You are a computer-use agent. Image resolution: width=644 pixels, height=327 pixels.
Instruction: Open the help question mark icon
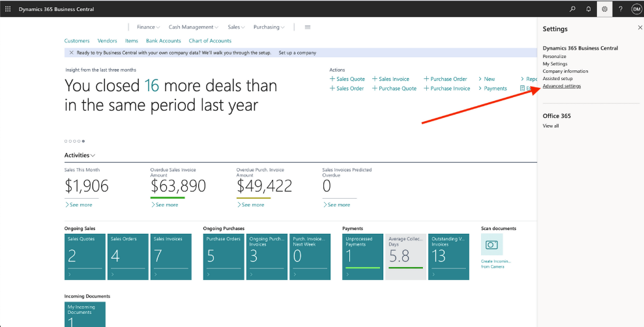coord(621,9)
